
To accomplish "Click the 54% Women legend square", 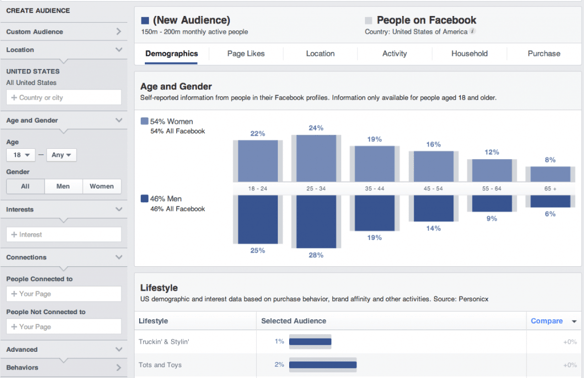I will pos(144,121).
